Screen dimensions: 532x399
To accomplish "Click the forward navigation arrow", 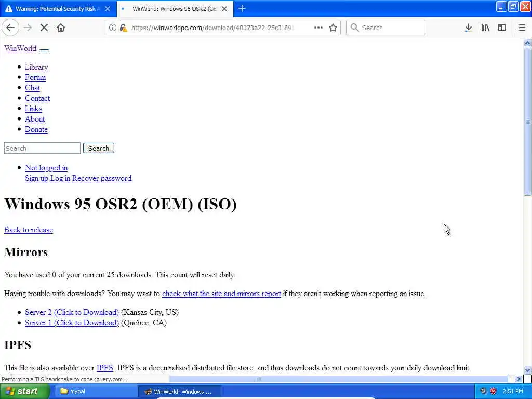I will 28,28.
